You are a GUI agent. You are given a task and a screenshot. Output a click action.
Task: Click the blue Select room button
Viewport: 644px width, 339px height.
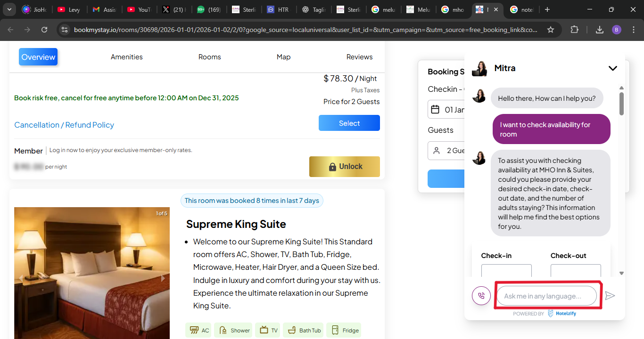(349, 123)
